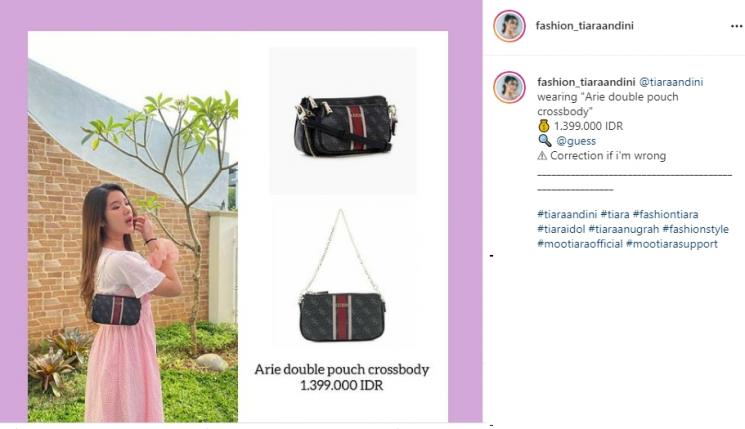Image resolution: width=745 pixels, height=429 pixels.
Task: Open the #mootiarasupport hashtag
Action: pos(672,244)
